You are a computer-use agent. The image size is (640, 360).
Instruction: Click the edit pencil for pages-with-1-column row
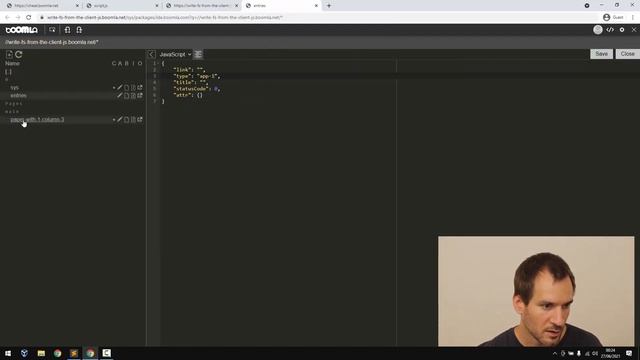tap(120, 120)
